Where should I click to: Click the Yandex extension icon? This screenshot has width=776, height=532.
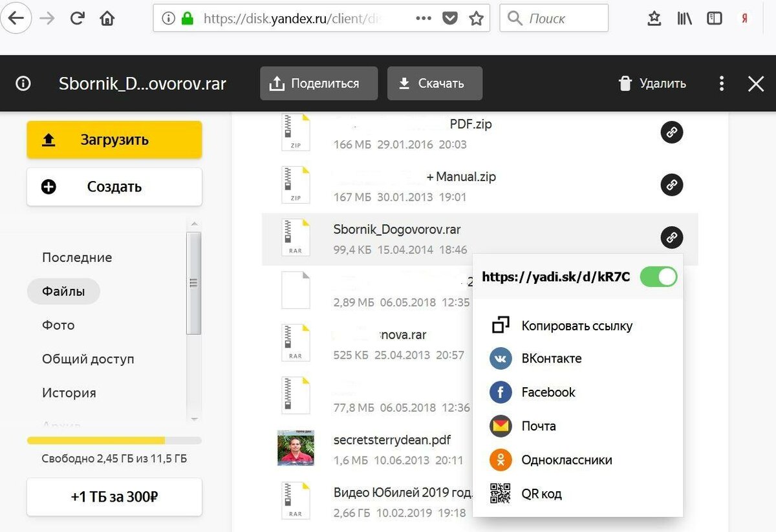pos(745,19)
